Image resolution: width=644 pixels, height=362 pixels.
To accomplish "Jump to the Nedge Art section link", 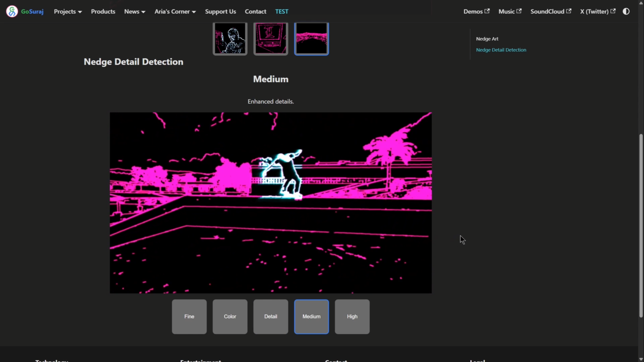I will [x=487, y=39].
